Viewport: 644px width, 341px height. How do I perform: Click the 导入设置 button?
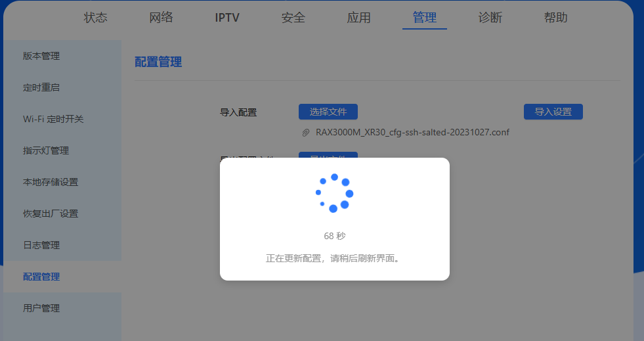pos(553,112)
